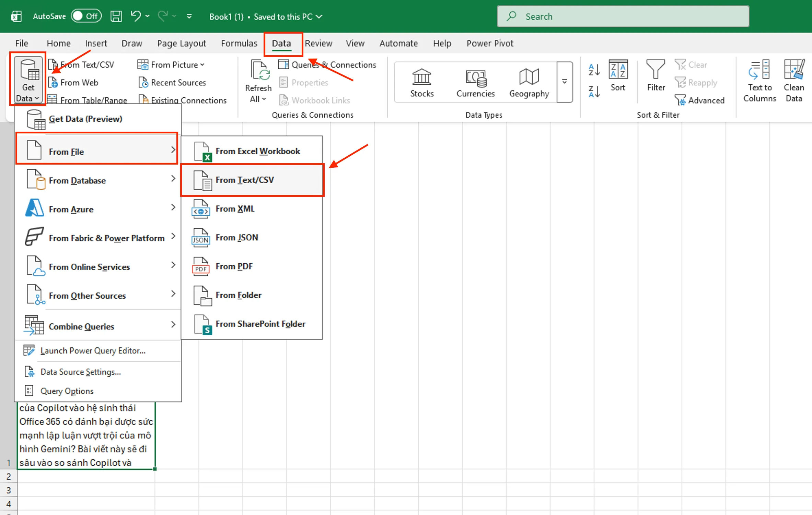812x515 pixels.
Task: Select the Currencies data type
Action: click(475, 82)
